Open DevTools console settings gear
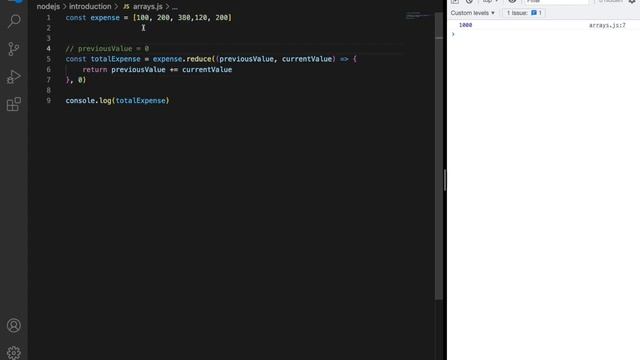The height and width of the screenshot is (360, 640). tap(632, 1)
